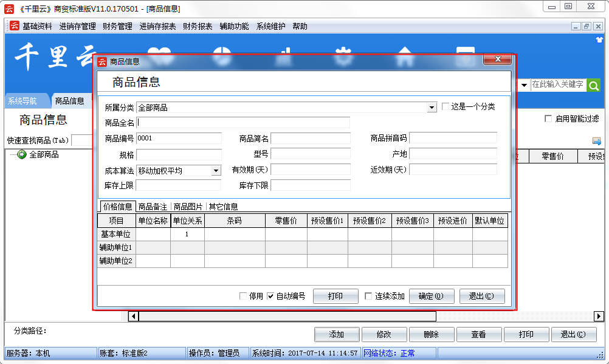Click the 商品全名 input field
This screenshot has height=364, width=609.
point(243,123)
